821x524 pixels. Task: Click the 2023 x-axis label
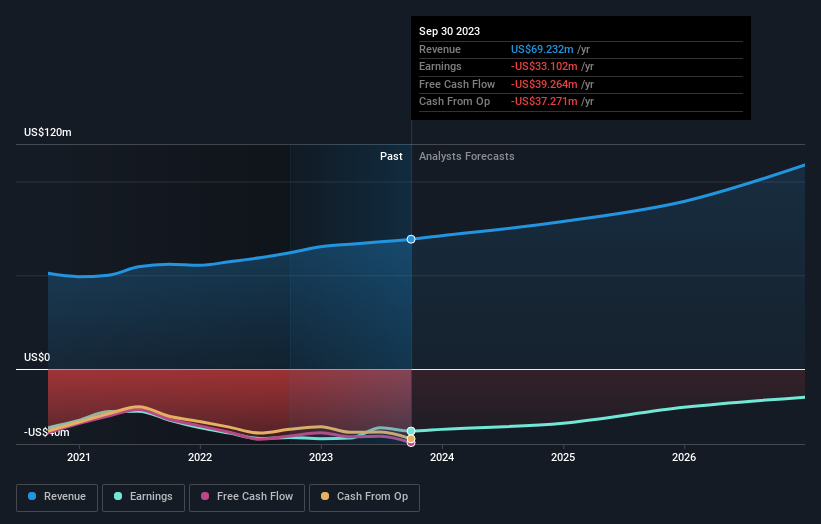321,458
